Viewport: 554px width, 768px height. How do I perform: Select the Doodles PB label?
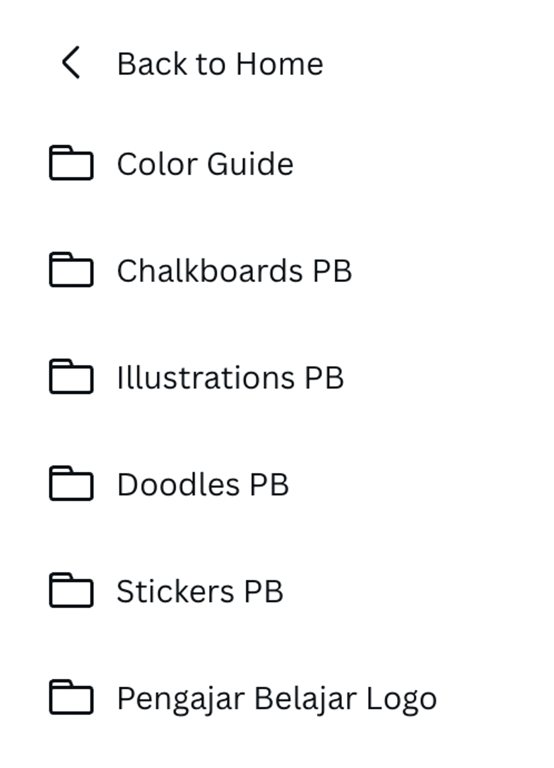coord(203,484)
